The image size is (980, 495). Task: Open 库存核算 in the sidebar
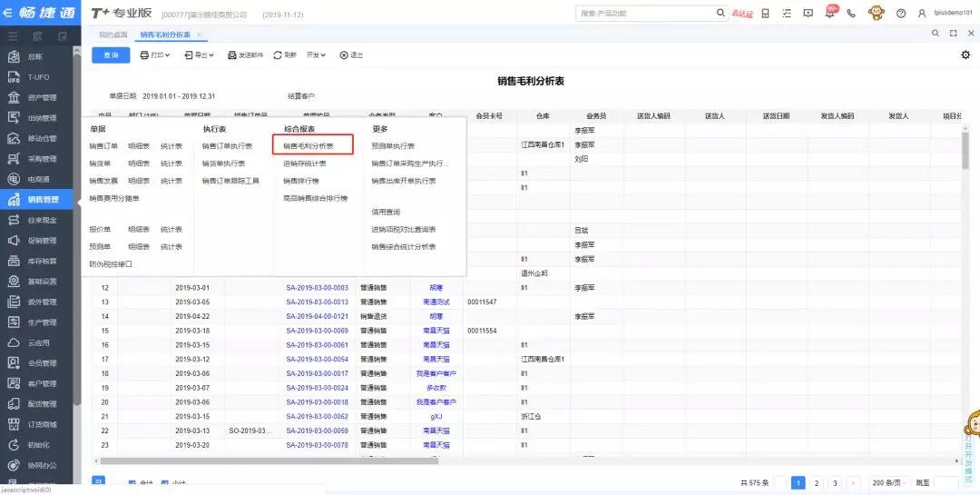(42, 261)
